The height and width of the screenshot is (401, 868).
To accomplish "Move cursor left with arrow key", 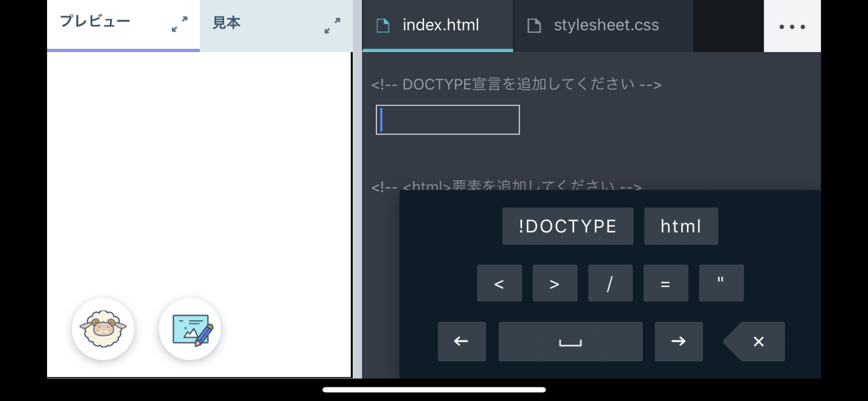I will [461, 342].
